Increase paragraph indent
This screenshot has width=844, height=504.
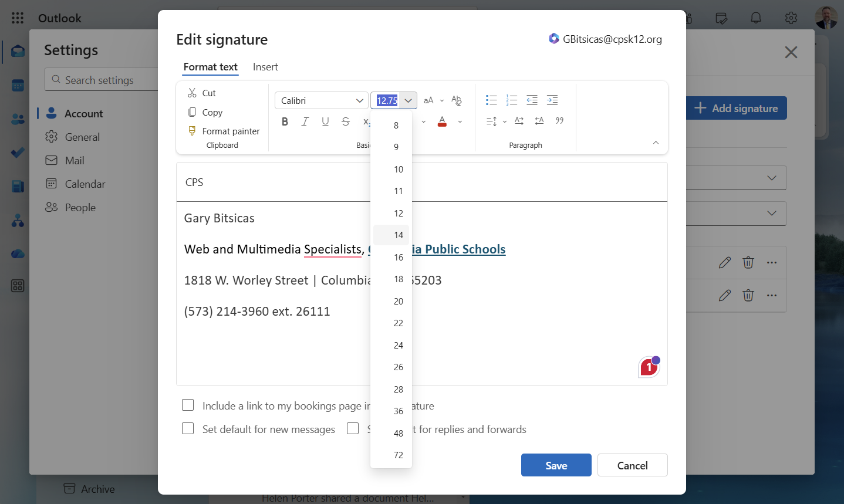552,100
